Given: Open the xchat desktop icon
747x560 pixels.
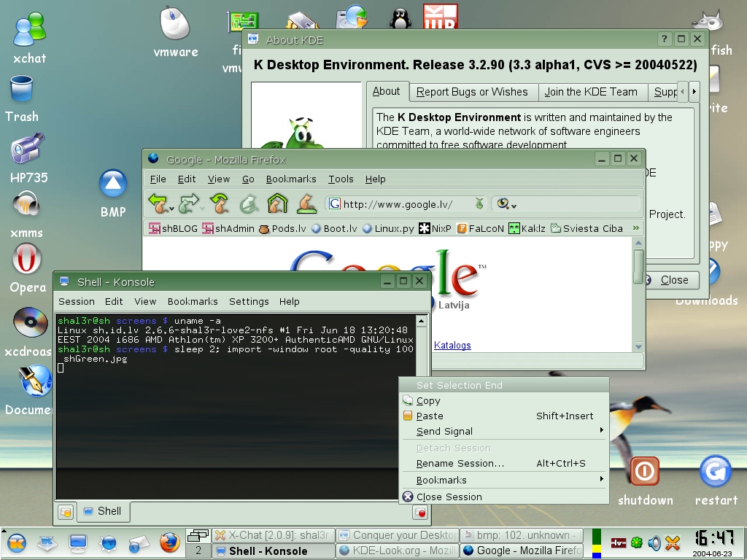Looking at the screenshot, I should click(x=29, y=29).
